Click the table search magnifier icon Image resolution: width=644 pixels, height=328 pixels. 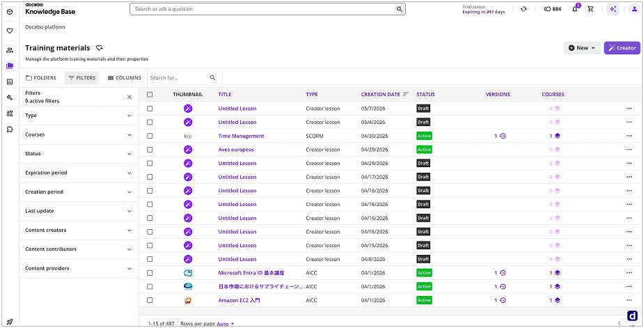pyautogui.click(x=212, y=78)
